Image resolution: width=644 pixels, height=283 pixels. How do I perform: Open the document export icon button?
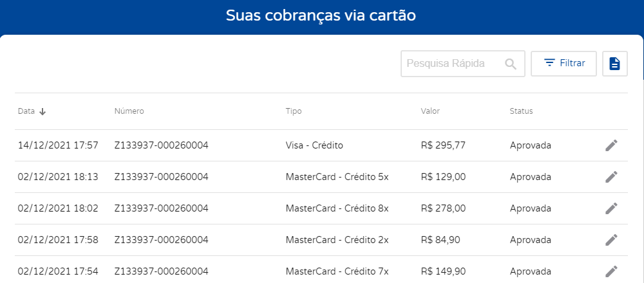[615, 64]
